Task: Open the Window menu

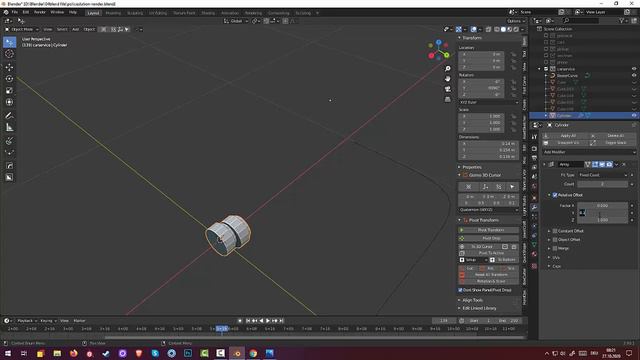Action: [57, 12]
